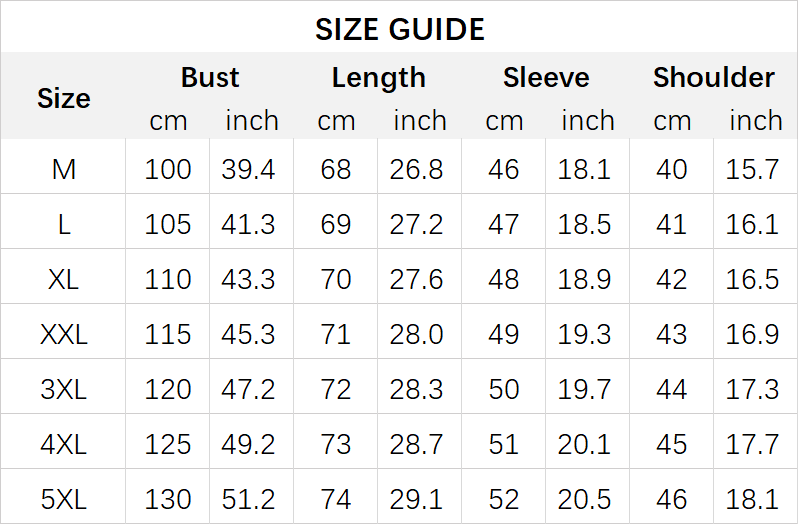This screenshot has height=524, width=798.
Task: Select the Bust column header
Action: pos(210,78)
